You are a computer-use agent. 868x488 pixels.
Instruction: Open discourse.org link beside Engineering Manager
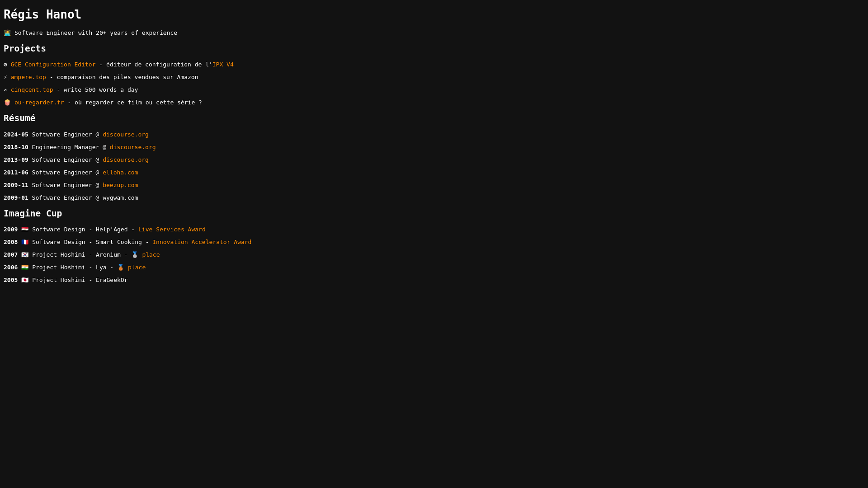132,147
